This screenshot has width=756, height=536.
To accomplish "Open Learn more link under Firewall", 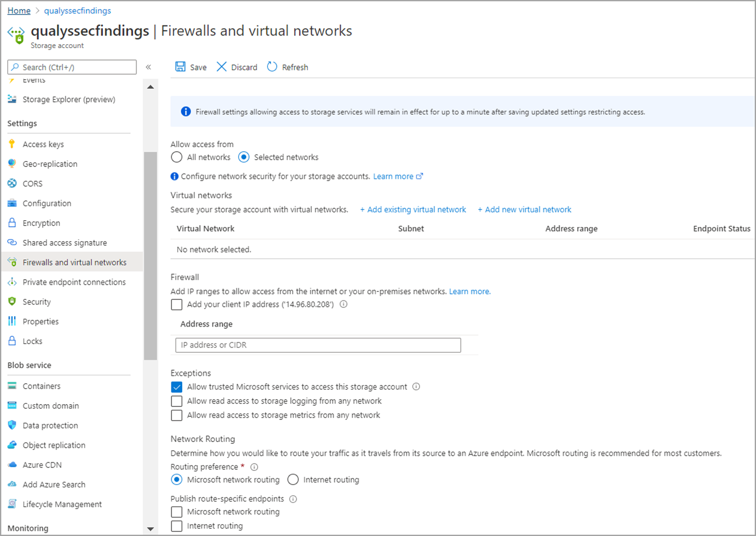I will [x=470, y=291].
